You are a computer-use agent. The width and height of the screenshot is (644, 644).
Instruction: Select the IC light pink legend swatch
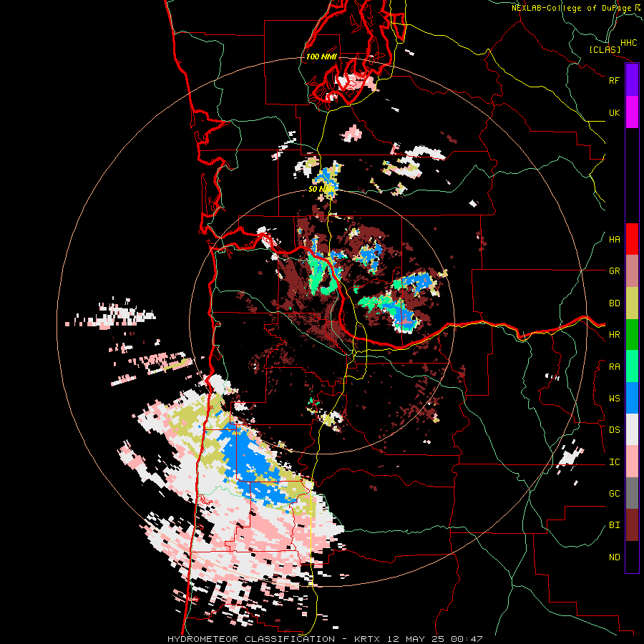[632, 462]
